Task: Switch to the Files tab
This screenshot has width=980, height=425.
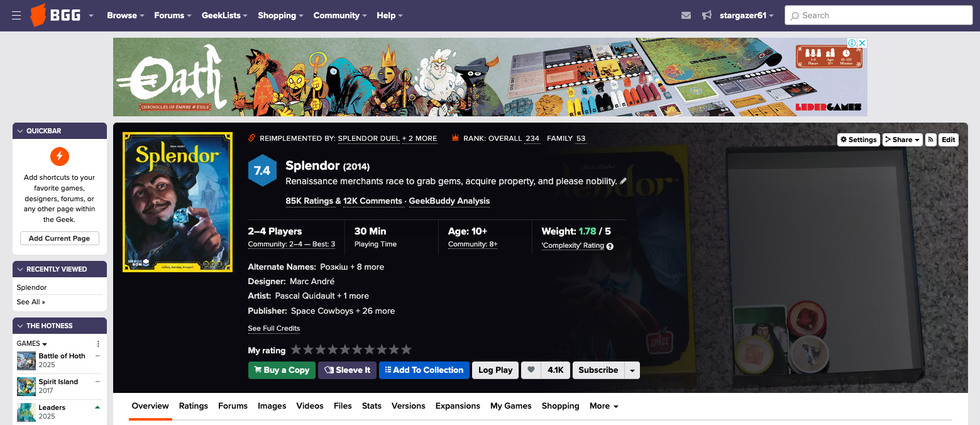Action: coord(343,406)
